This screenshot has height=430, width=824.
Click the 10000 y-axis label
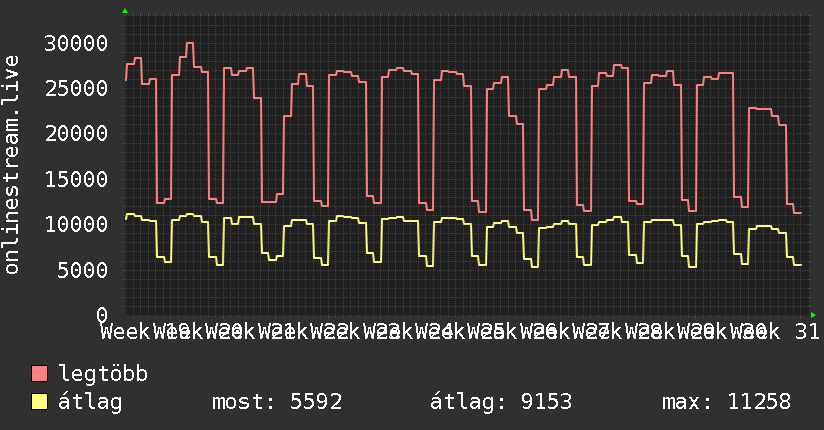(x=76, y=224)
